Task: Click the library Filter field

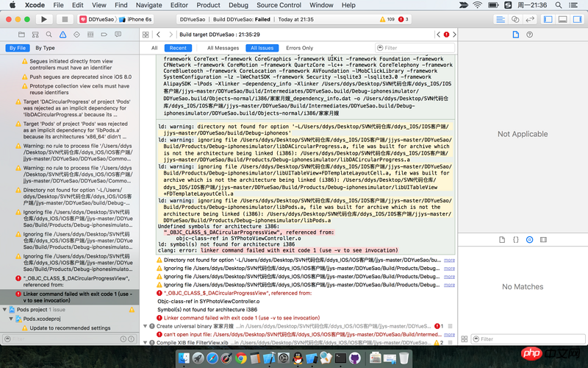Action: tap(528, 339)
